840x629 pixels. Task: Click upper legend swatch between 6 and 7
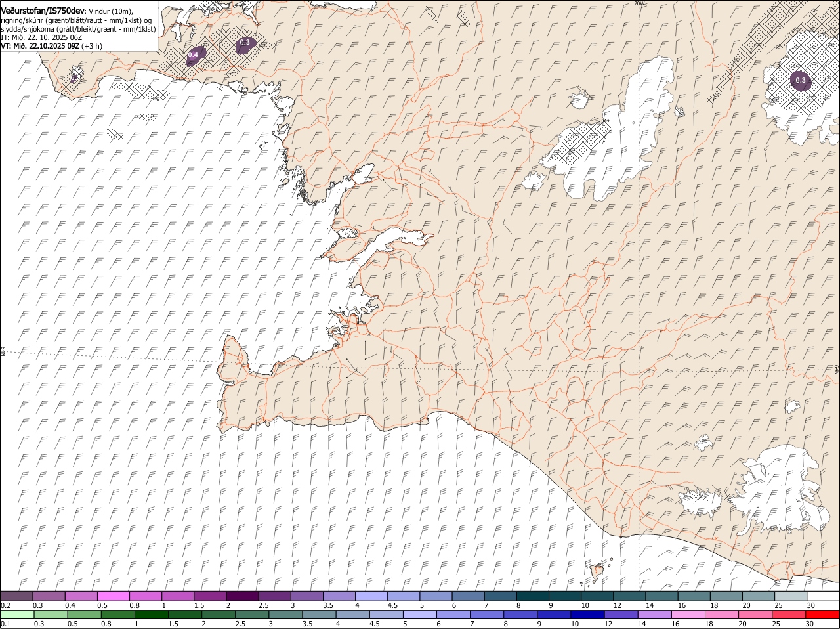point(468,596)
